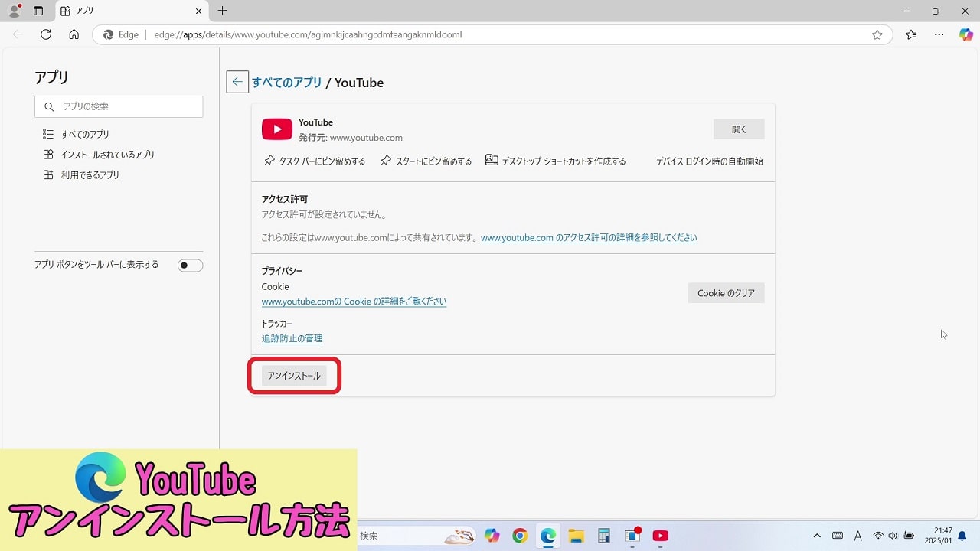Open Copilot from the taskbar
This screenshot has height=551, width=980.
492,536
